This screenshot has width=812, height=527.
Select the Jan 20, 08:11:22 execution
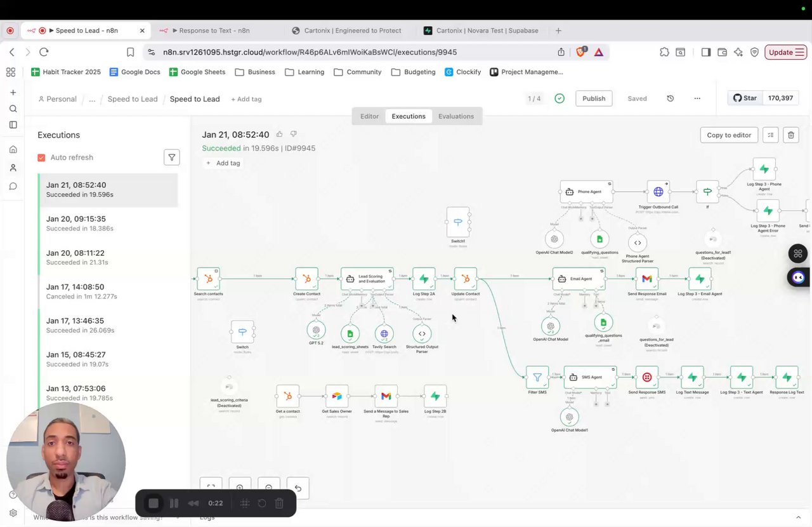108,257
